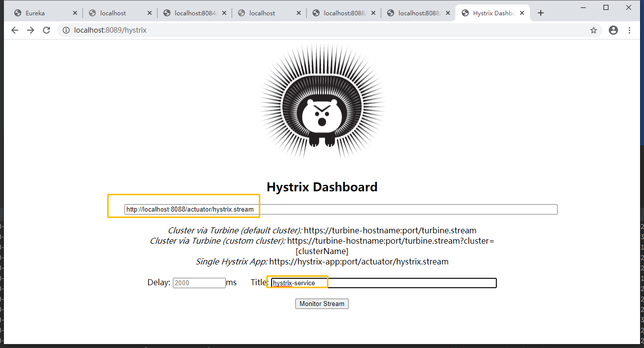Screen dimensions: 644x348
Task: Switch to the Eureka tab
Action: click(x=45, y=13)
